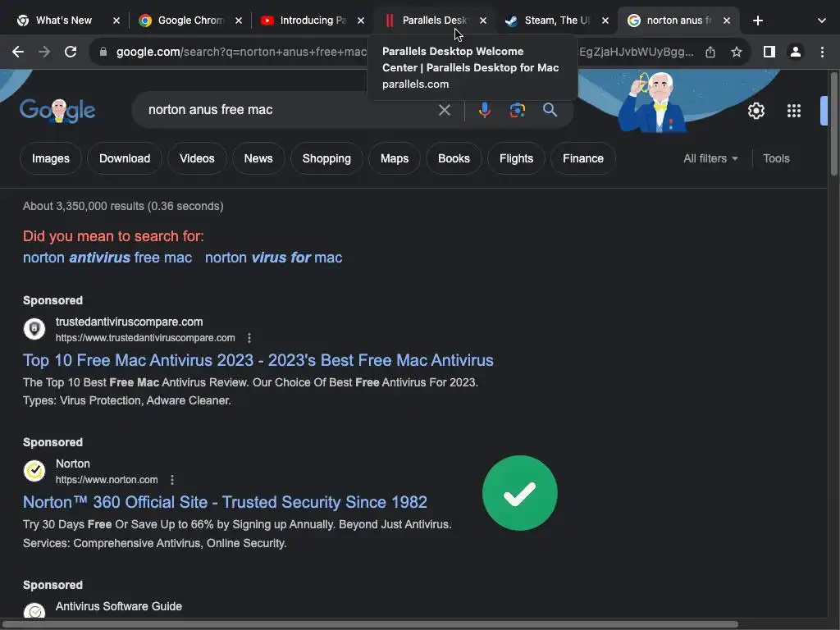Reload the current page

point(71,52)
